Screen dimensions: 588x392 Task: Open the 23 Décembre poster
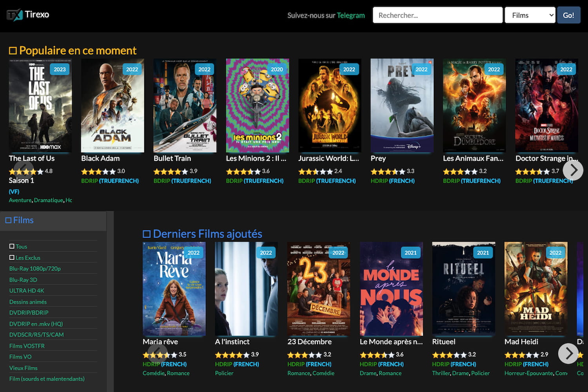click(x=319, y=289)
